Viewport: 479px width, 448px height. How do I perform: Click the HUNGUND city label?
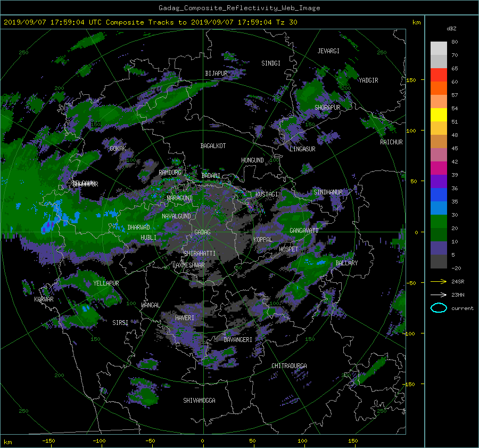point(252,160)
